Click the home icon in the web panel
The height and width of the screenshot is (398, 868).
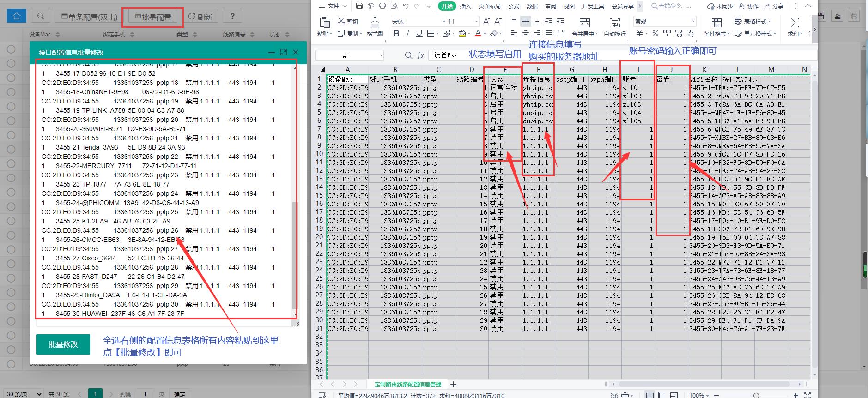17,16
